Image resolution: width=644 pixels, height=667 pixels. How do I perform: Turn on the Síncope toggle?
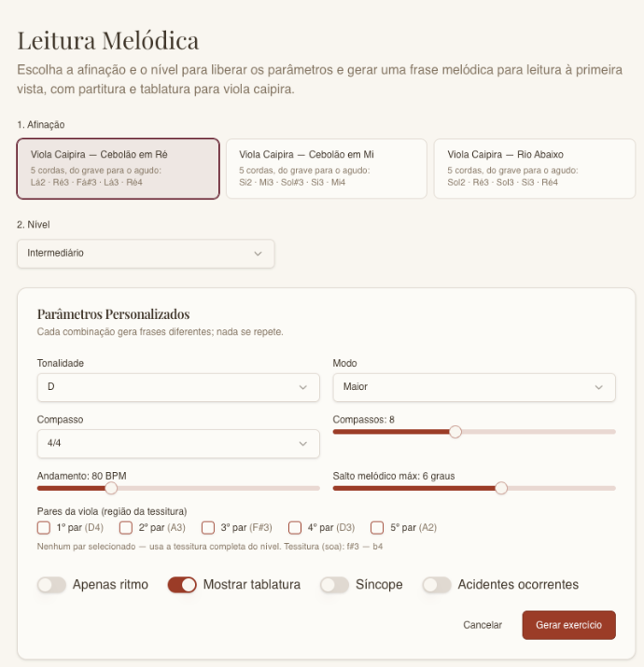334,585
